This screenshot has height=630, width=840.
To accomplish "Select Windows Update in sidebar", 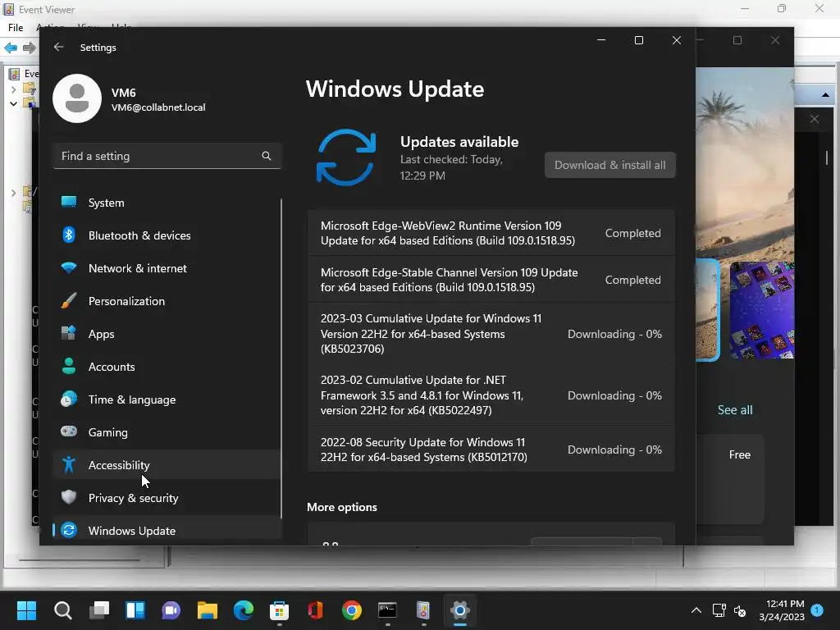I will [167, 531].
